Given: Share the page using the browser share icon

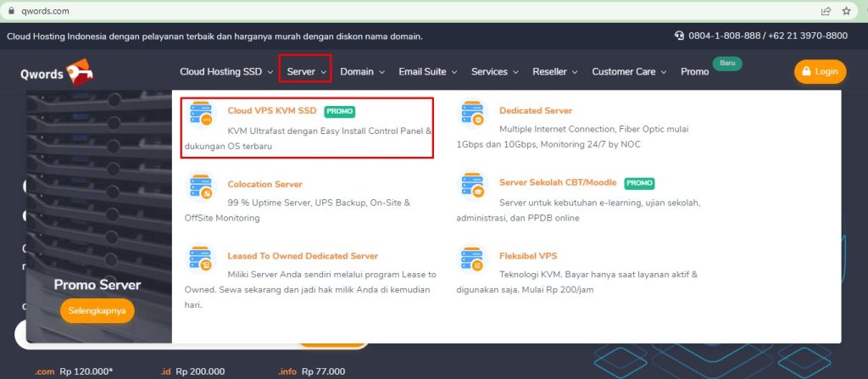Looking at the screenshot, I should (826, 11).
